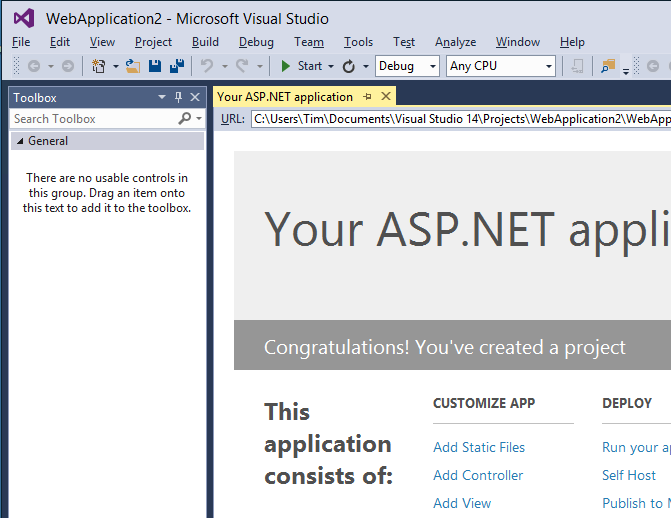
Task: Click the Add Static Files link
Action: (479, 447)
